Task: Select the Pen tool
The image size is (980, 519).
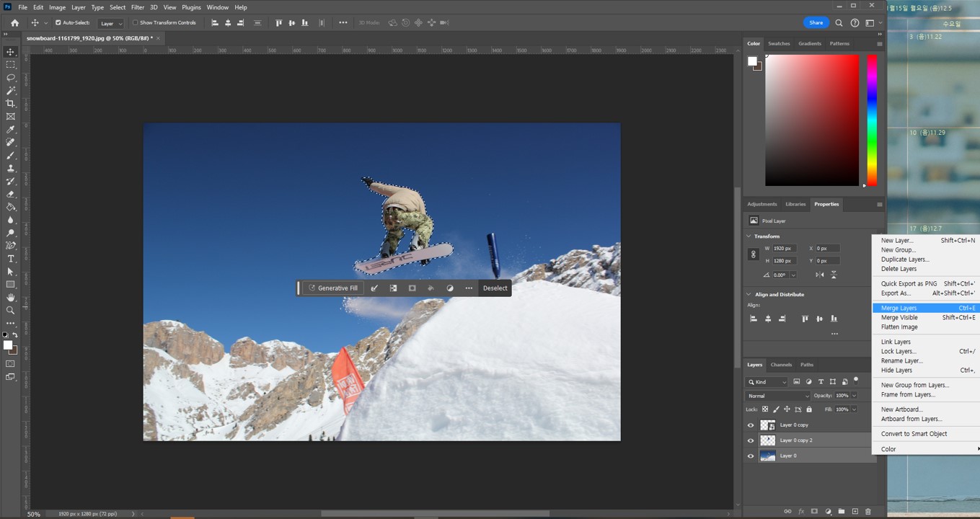Action: [11, 247]
